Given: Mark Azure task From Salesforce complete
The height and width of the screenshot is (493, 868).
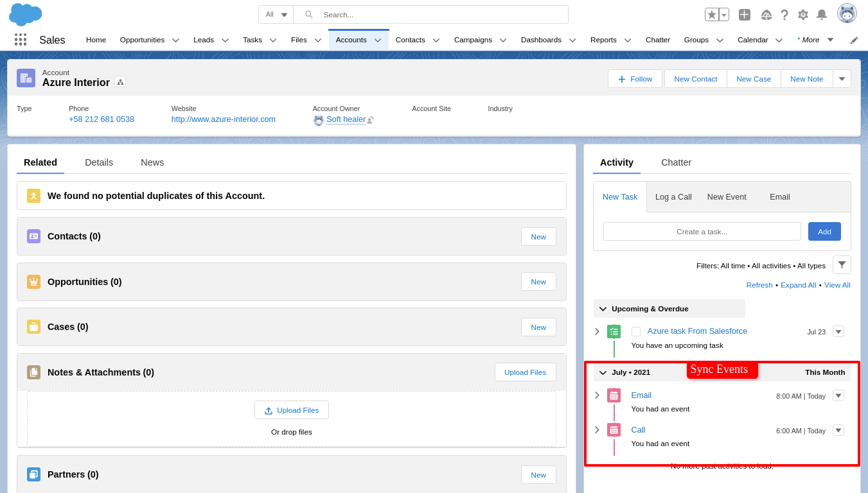Looking at the screenshot, I should coord(636,332).
